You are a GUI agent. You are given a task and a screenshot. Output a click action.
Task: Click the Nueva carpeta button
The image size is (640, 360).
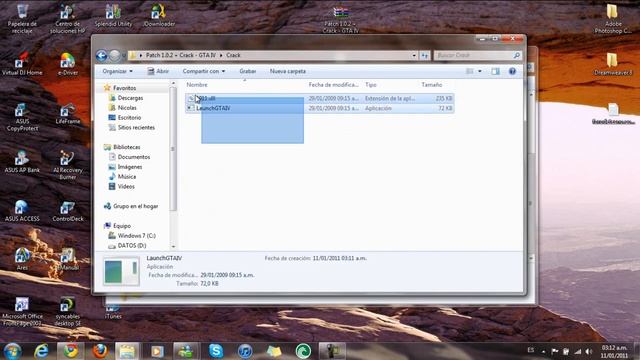pos(288,71)
